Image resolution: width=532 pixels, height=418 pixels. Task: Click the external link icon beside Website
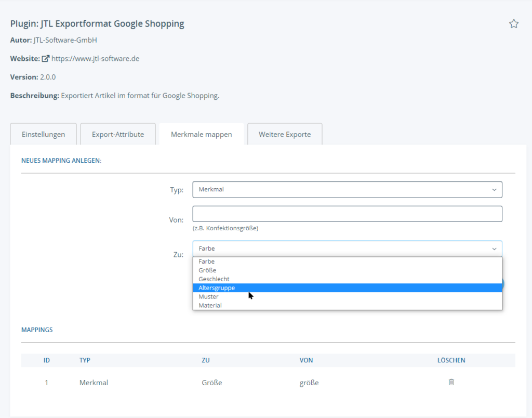point(45,59)
